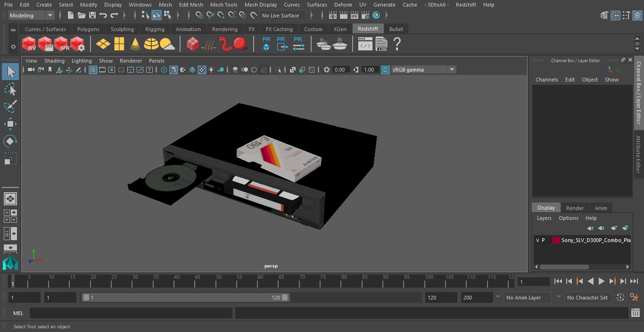Create a Redshift dome light icon

pyautogui.click(x=151, y=44)
